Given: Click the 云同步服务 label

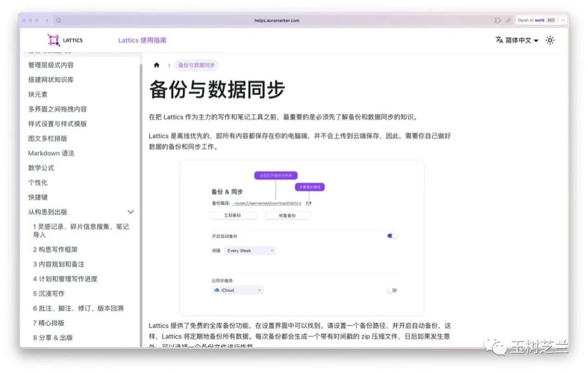Looking at the screenshot, I should click(x=222, y=280).
